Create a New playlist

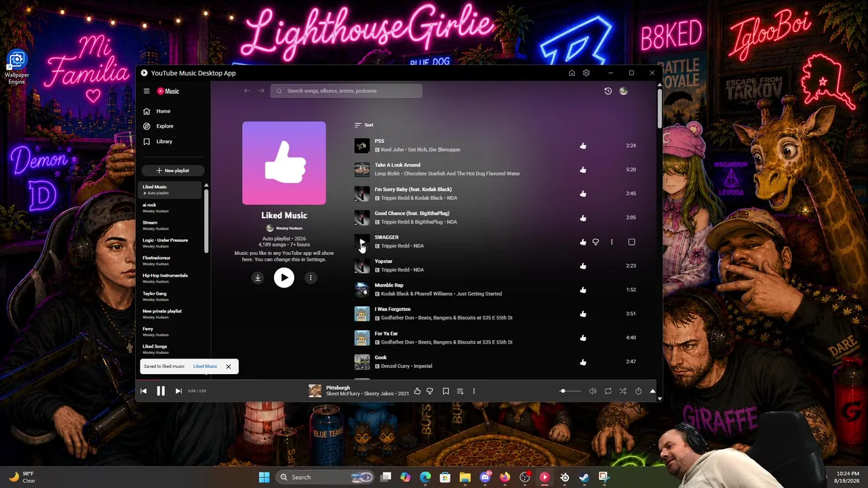coord(172,171)
